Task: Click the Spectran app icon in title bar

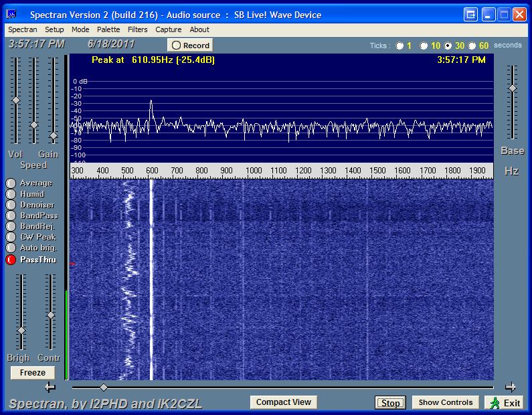Action: click(x=11, y=14)
